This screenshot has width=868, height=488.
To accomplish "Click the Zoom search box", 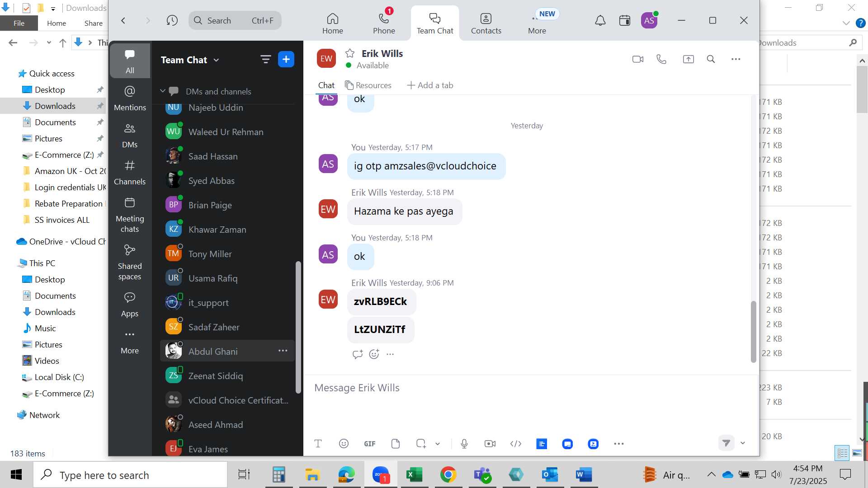I will pos(235,20).
